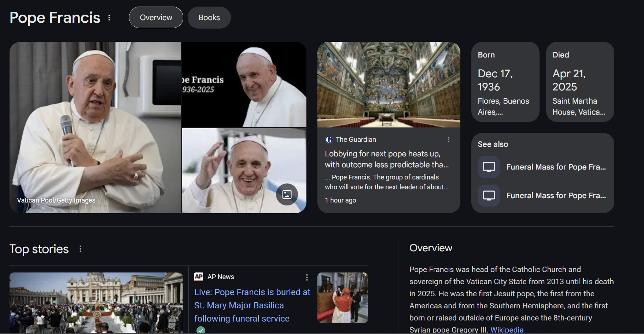Click The Guardian logo icon
644x334 pixels.
tap(329, 140)
